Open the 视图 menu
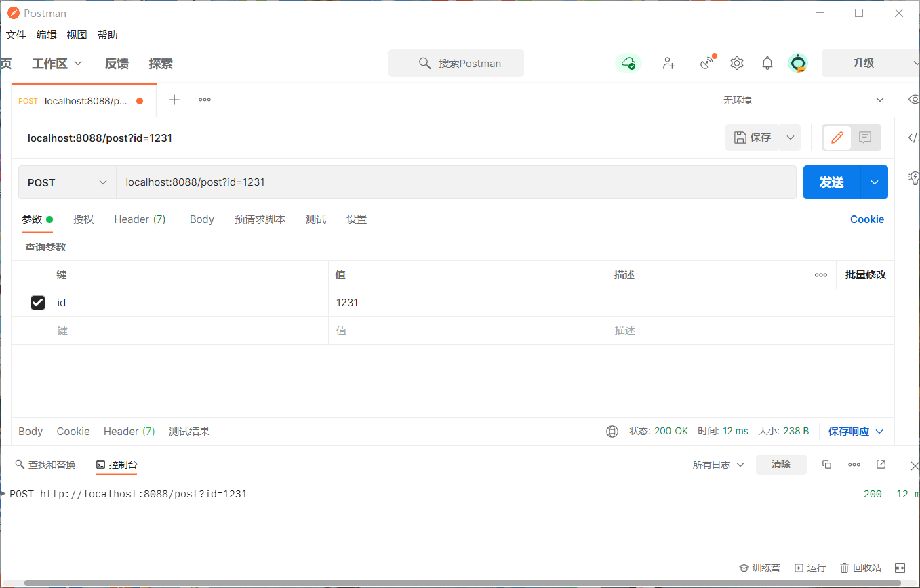 (x=77, y=35)
